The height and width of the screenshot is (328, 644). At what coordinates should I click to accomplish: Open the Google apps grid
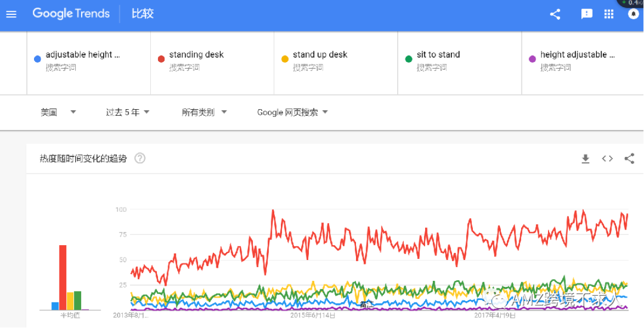pyautogui.click(x=609, y=14)
